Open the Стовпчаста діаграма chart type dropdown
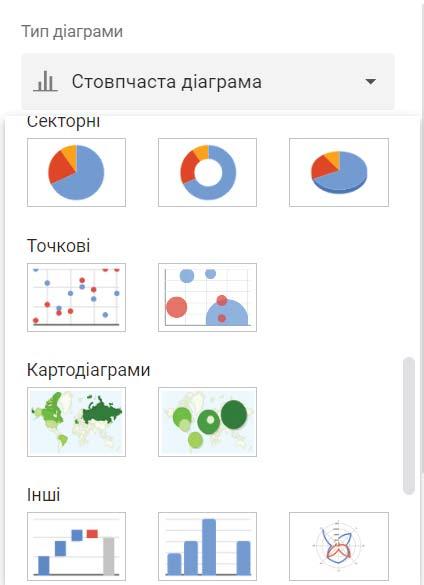 point(208,82)
